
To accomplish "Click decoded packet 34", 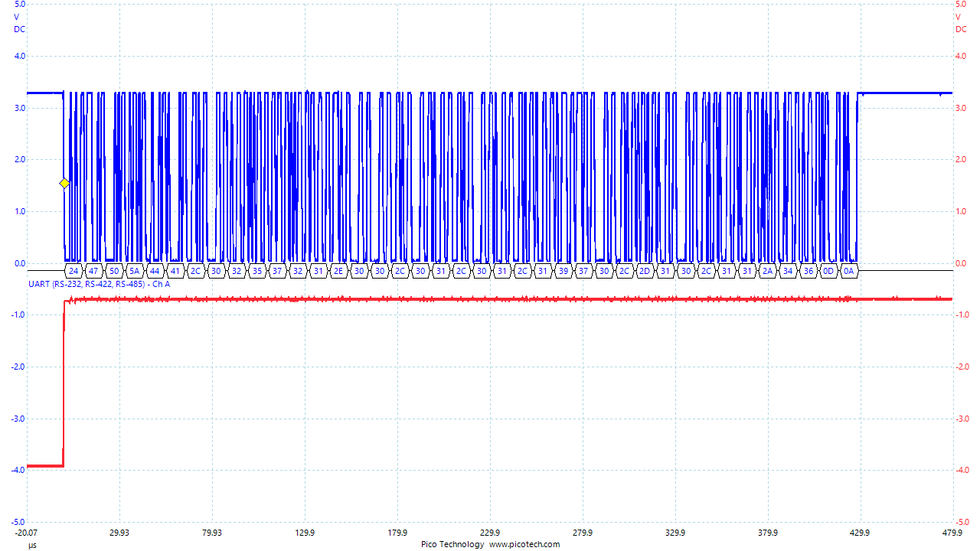I will pyautogui.click(x=788, y=271).
